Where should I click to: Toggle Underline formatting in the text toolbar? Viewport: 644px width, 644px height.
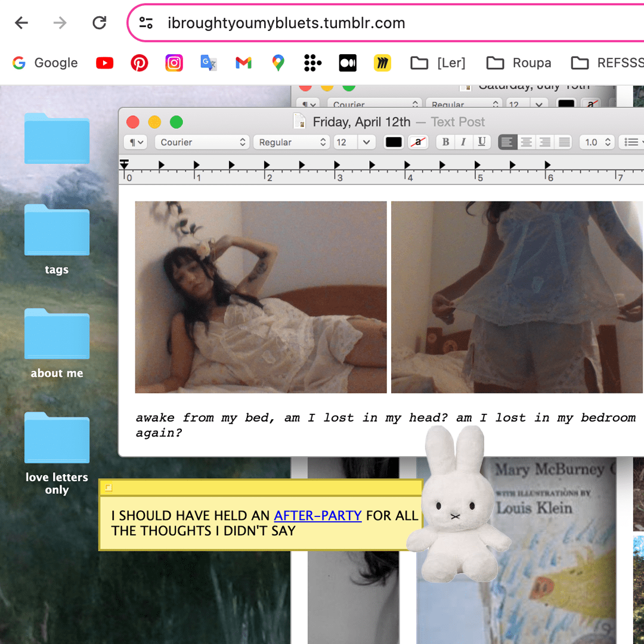click(481, 142)
